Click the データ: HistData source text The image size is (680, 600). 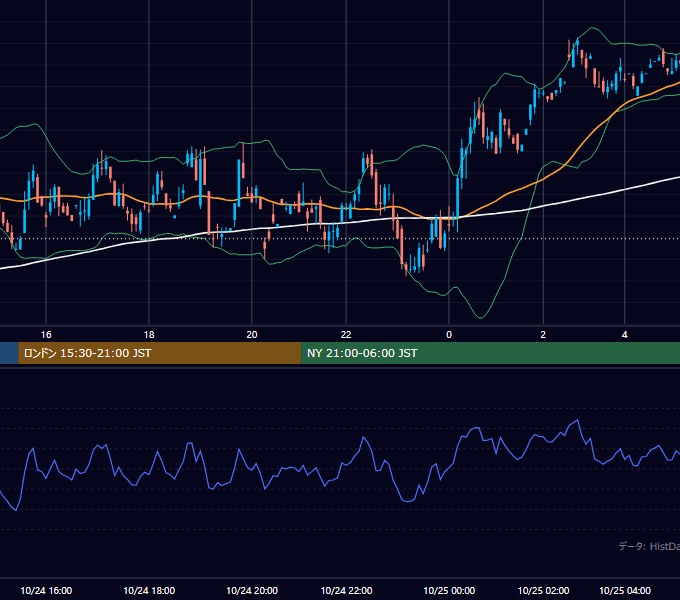(649, 546)
